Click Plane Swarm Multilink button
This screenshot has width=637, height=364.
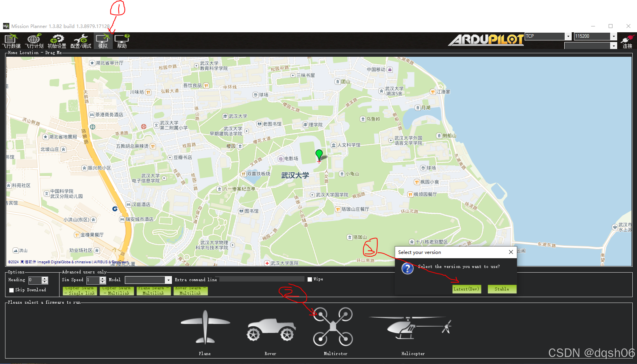coord(154,291)
